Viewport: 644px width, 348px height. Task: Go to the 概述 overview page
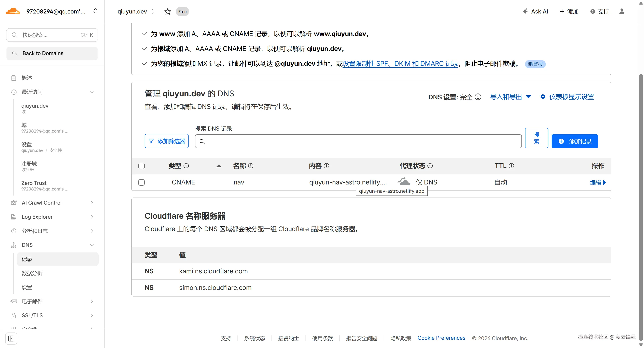(27, 78)
